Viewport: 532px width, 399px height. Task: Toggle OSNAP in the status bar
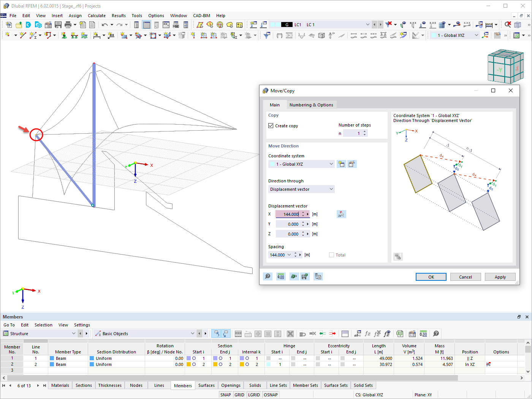pos(271,395)
